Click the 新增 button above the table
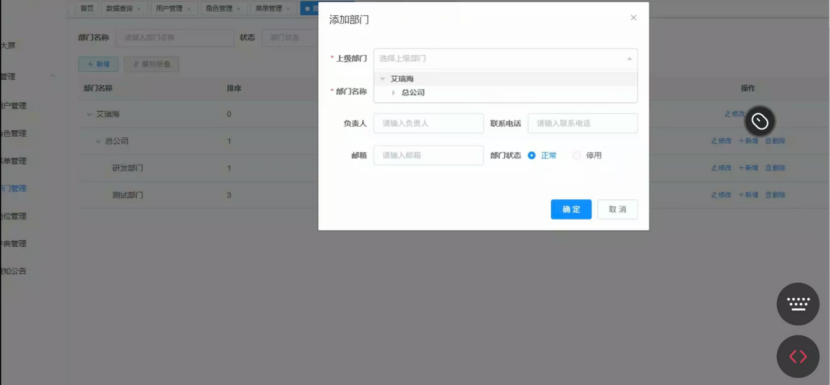Viewport: 830px width, 385px height. click(98, 64)
